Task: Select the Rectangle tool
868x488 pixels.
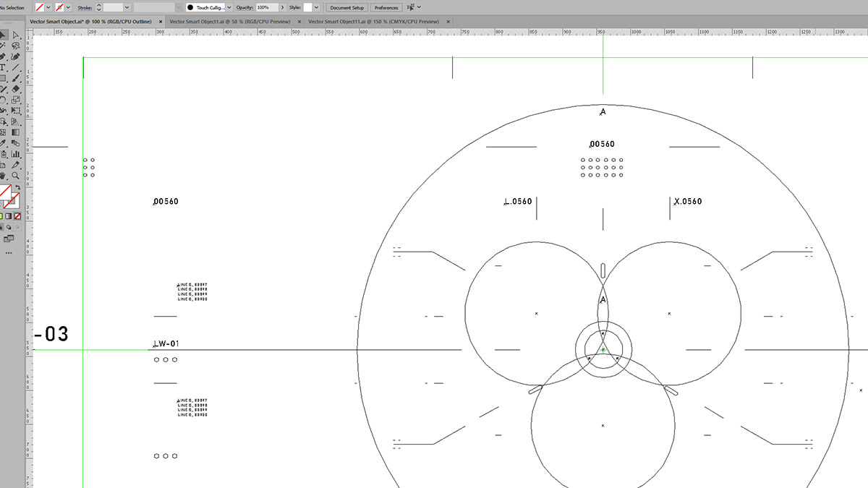Action: [x=4, y=77]
